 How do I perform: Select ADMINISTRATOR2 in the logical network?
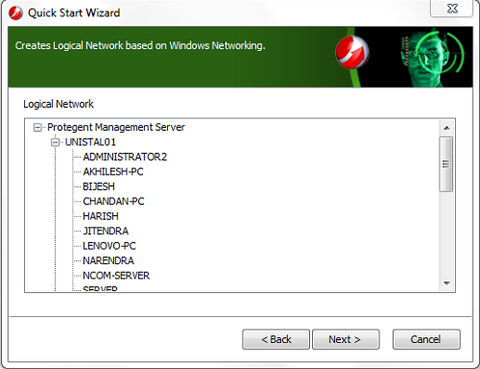point(125,157)
